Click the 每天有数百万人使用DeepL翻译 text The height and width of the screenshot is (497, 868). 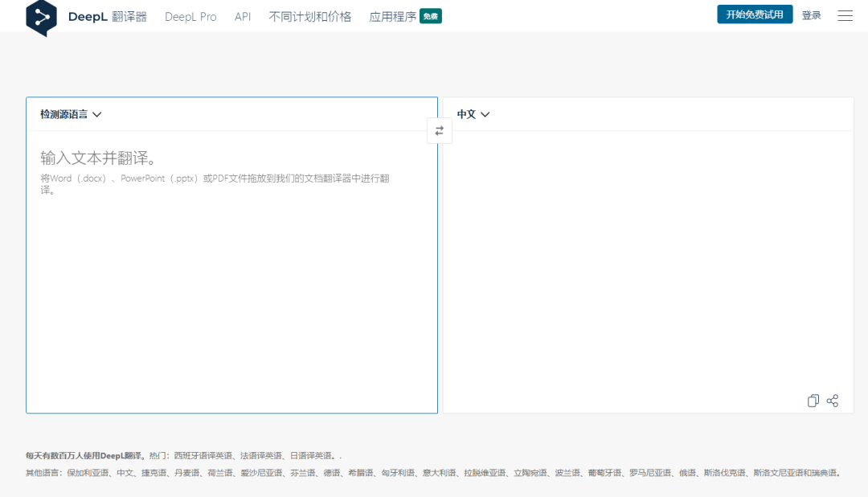85,455
